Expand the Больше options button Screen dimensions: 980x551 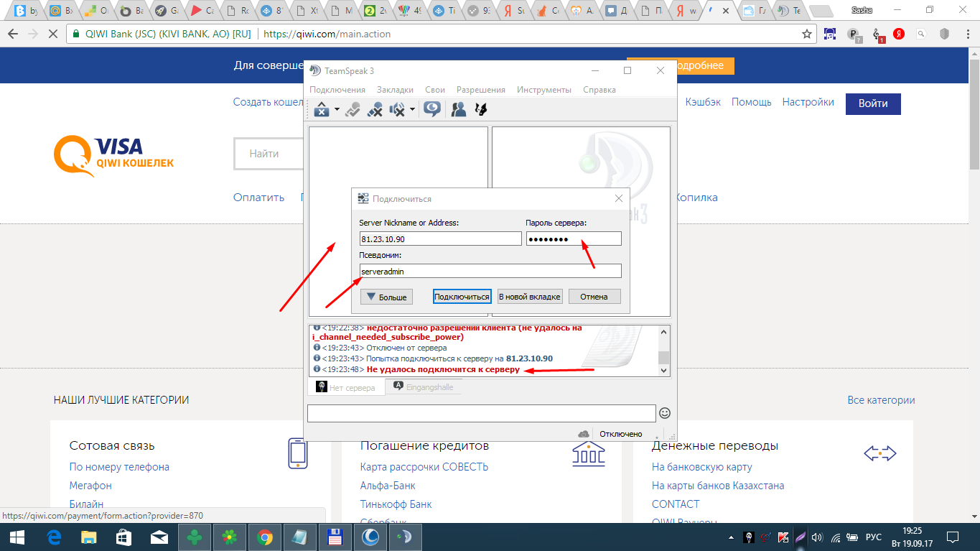[x=386, y=297]
